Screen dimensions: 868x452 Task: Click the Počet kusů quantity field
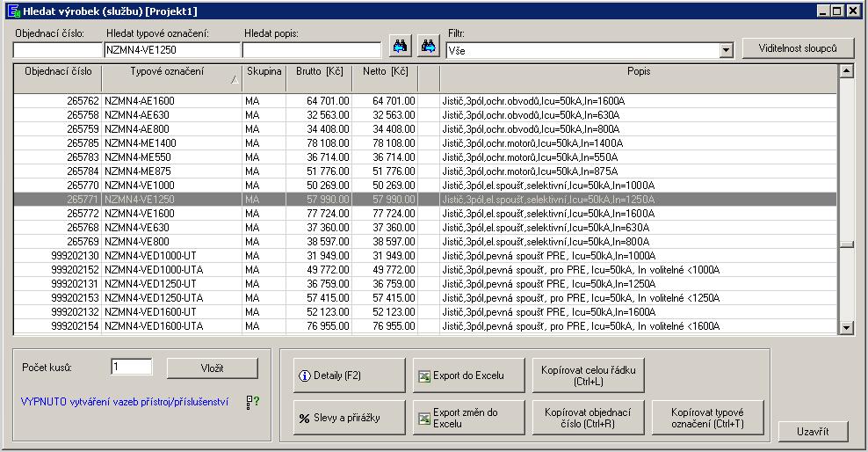131,367
